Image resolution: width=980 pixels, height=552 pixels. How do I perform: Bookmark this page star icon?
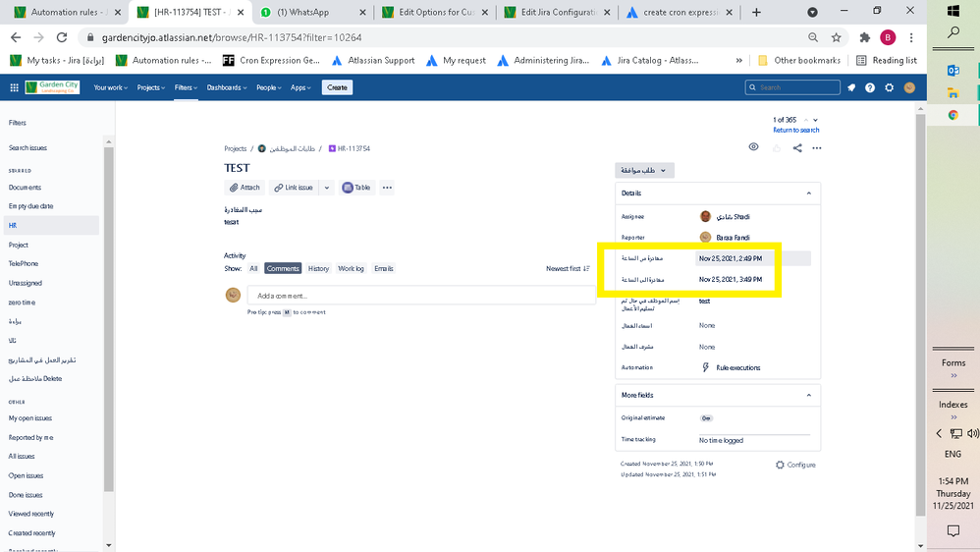pyautogui.click(x=837, y=37)
